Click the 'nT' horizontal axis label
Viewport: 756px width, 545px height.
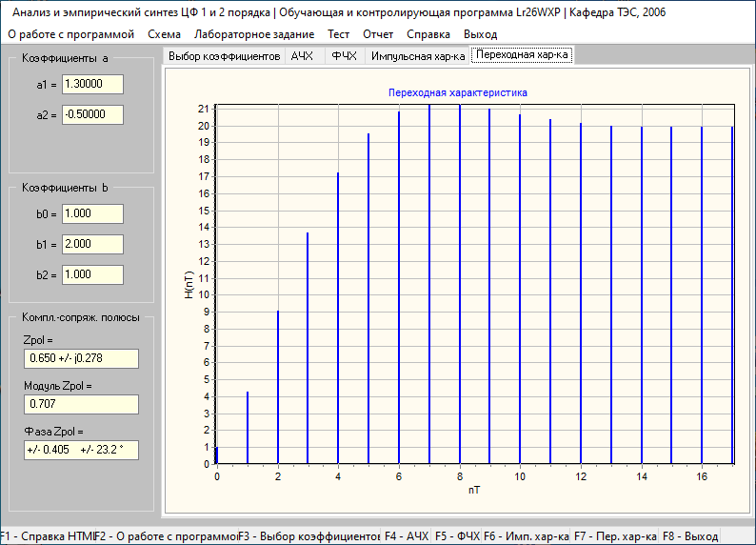(474, 490)
